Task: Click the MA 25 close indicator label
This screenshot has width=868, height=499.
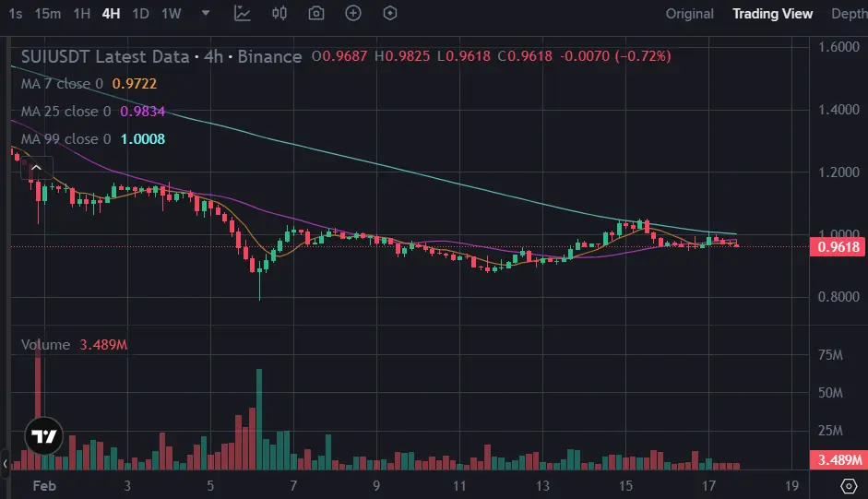Action: click(65, 112)
